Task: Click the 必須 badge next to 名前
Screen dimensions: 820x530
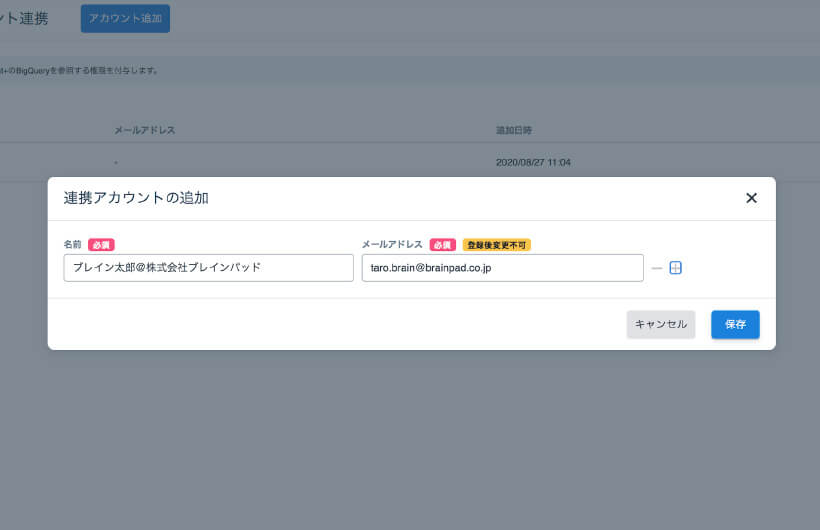Action: (x=101, y=245)
